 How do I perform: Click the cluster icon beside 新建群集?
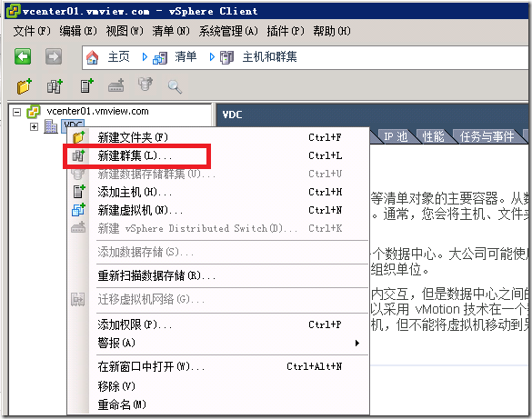[78, 155]
